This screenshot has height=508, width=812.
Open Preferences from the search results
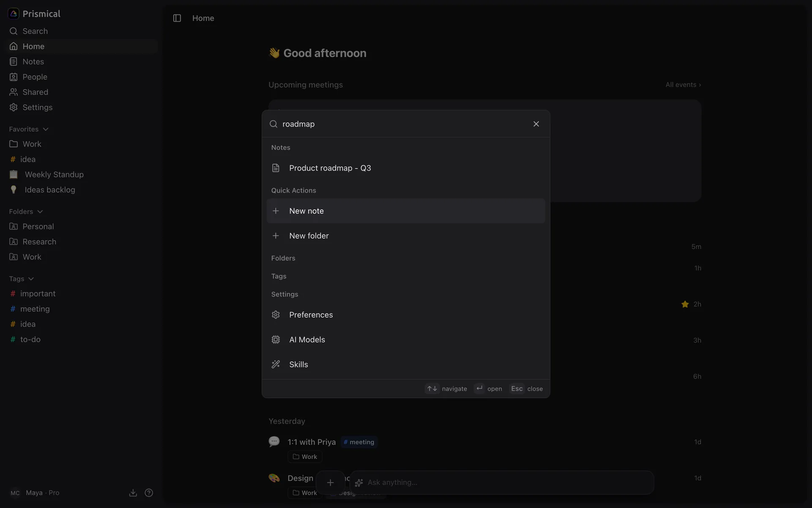(406, 315)
